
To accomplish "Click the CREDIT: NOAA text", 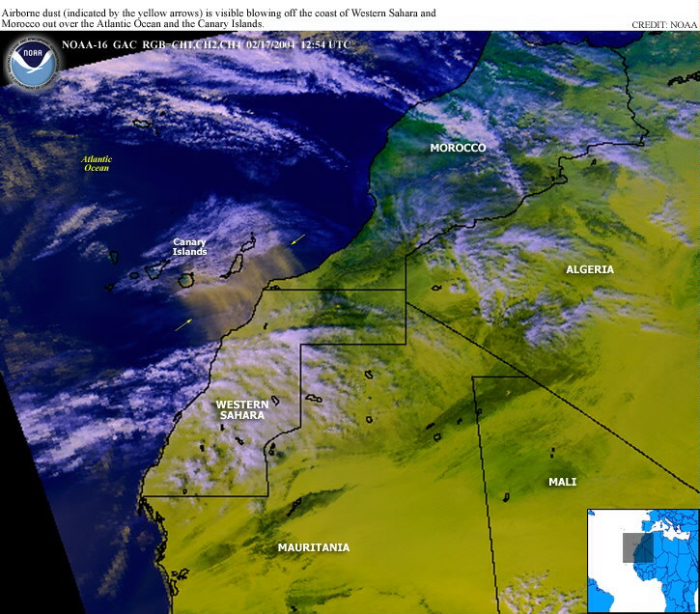I will click(664, 25).
